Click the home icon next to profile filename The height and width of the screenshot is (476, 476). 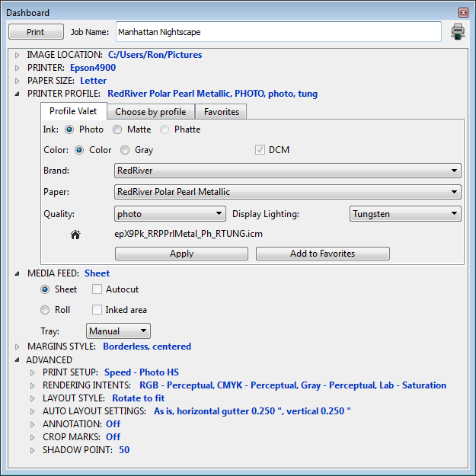point(75,235)
